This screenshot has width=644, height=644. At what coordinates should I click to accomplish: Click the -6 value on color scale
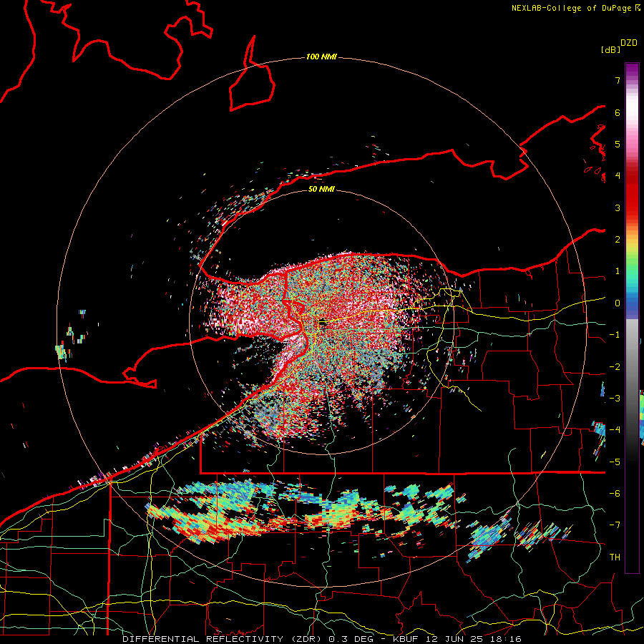(615, 494)
